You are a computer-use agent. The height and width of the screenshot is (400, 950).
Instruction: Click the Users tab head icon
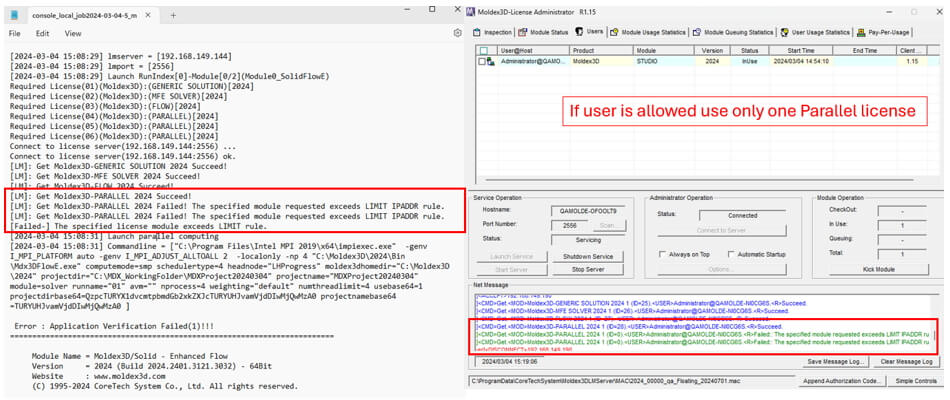pos(579,32)
